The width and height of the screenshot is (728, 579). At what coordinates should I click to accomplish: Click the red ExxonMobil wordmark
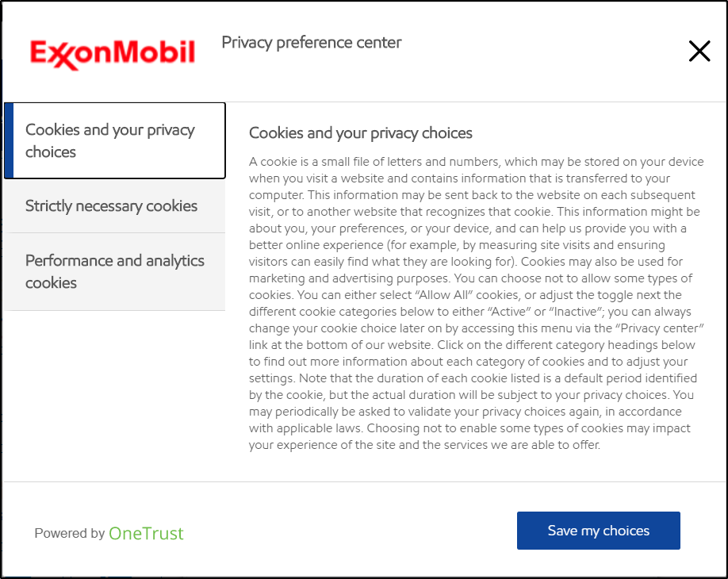pyautogui.click(x=113, y=51)
